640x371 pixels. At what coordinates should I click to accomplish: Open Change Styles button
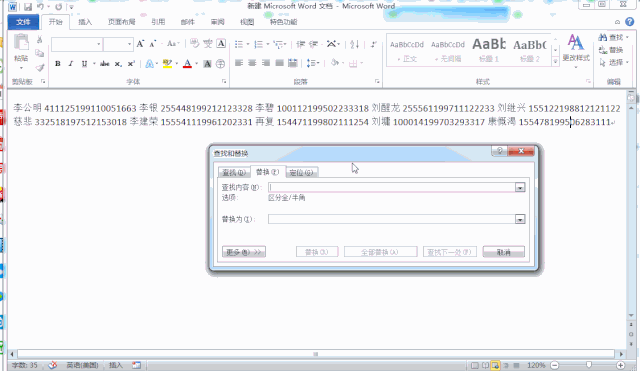[576, 51]
